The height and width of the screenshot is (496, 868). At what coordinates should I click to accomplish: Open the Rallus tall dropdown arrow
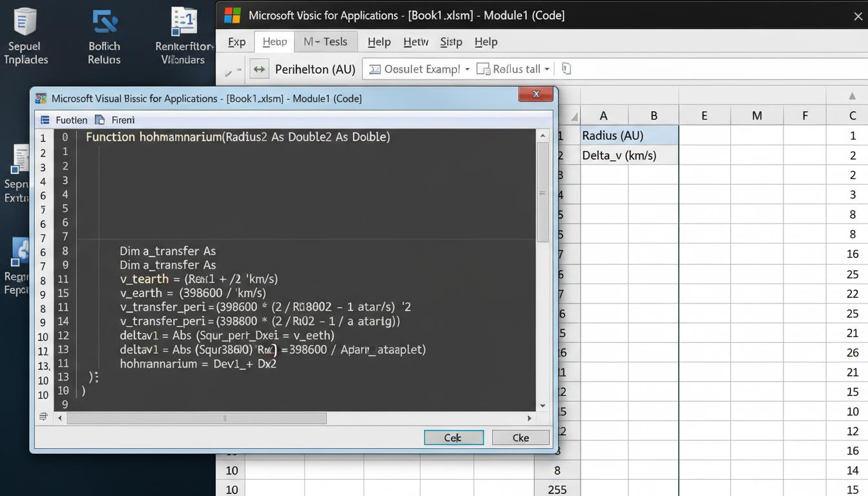coord(547,69)
